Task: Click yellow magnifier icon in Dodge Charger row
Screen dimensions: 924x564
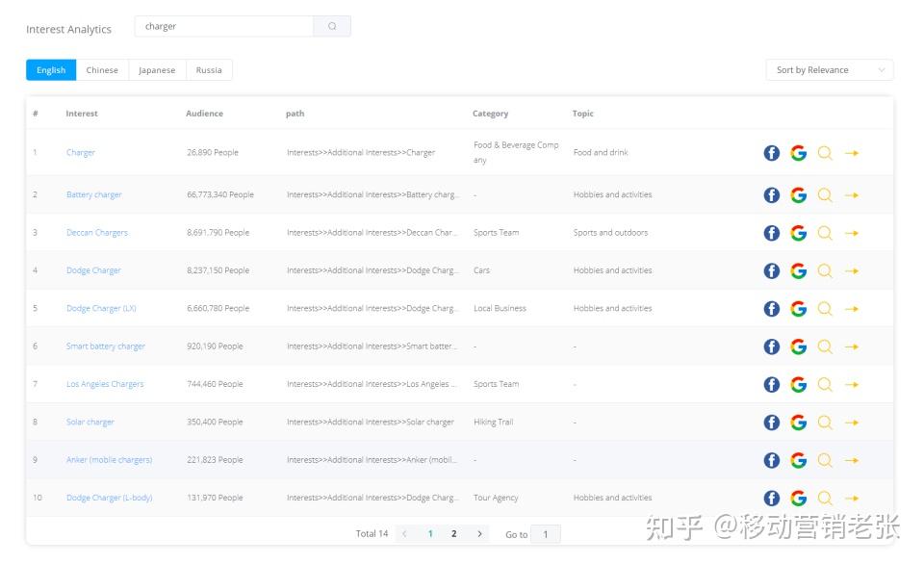Action: [x=825, y=271]
